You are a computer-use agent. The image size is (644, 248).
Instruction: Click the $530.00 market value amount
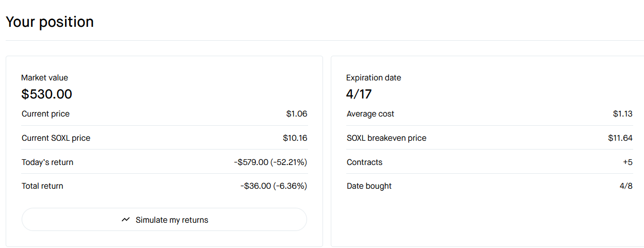[x=46, y=94]
